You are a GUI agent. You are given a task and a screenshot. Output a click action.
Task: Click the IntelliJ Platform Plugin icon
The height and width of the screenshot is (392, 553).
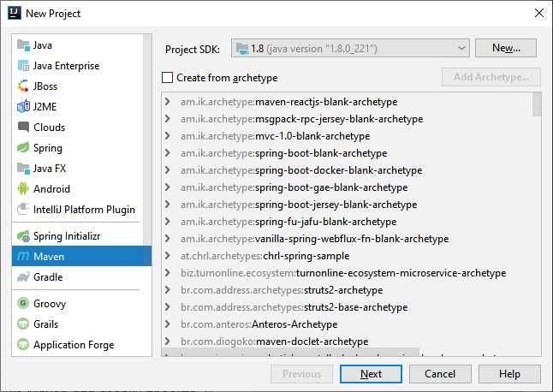coord(24,209)
